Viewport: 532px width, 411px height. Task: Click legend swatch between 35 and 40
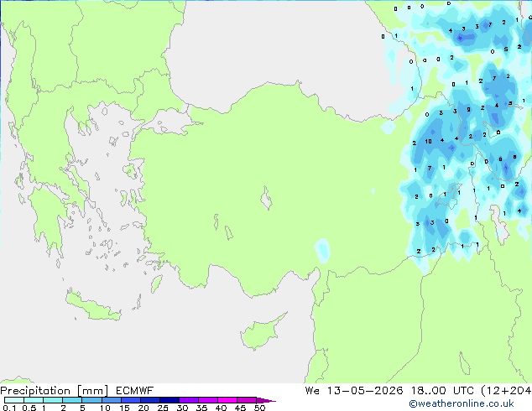[207, 400]
